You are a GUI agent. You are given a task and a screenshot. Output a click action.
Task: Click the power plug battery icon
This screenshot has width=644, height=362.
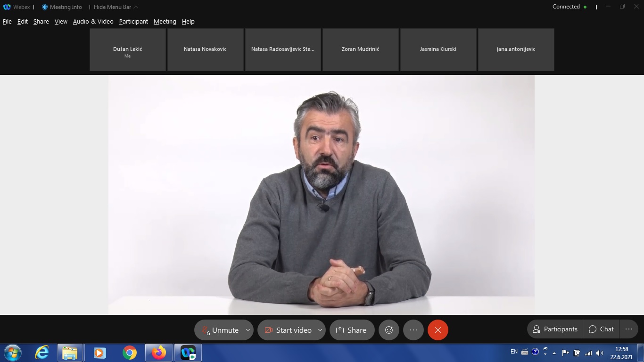(x=577, y=353)
